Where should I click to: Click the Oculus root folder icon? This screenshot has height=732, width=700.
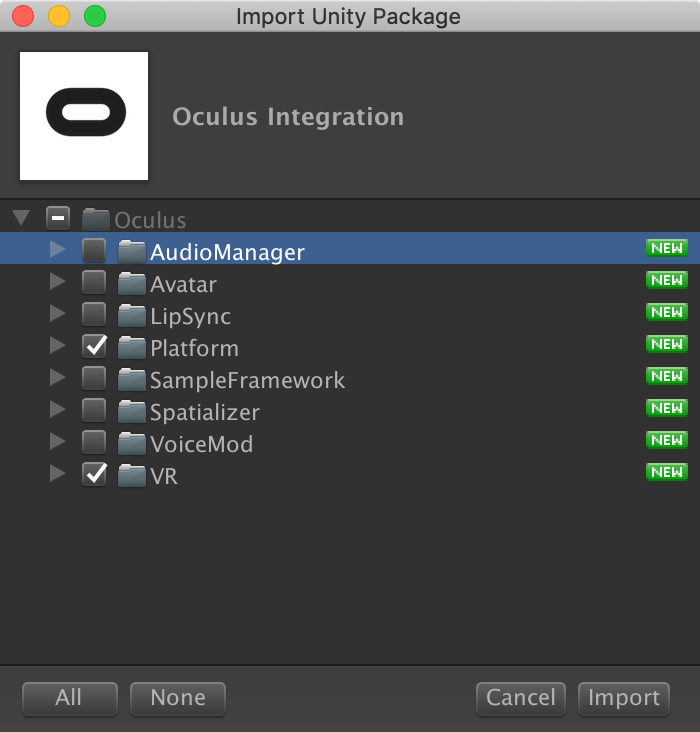tap(96, 219)
